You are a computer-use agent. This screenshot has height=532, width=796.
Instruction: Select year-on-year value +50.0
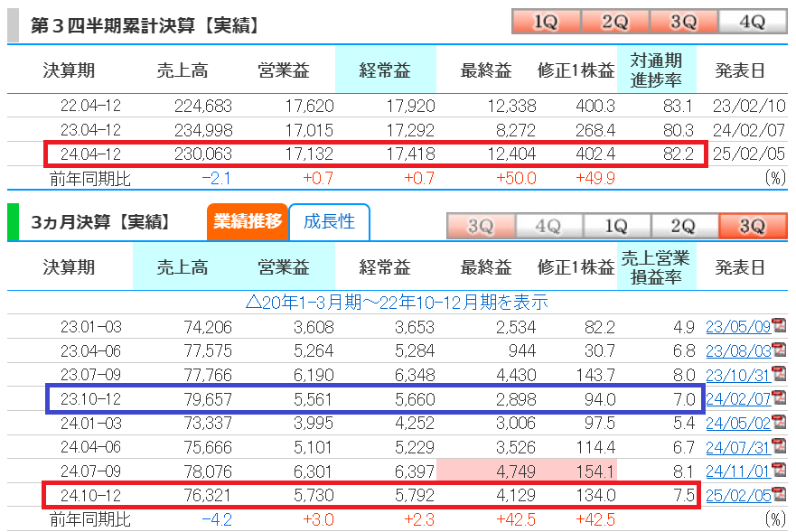click(516, 178)
